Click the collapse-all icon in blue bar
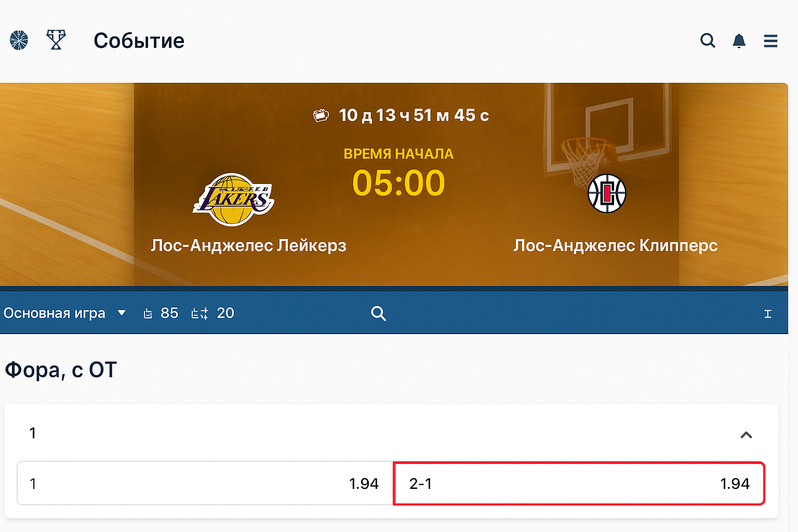This screenshot has height=532, width=798. [x=767, y=313]
